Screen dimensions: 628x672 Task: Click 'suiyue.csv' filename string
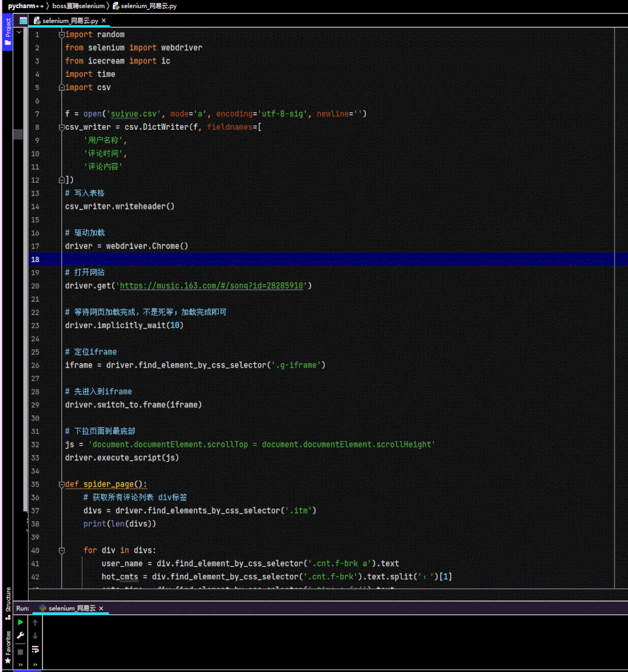click(133, 113)
